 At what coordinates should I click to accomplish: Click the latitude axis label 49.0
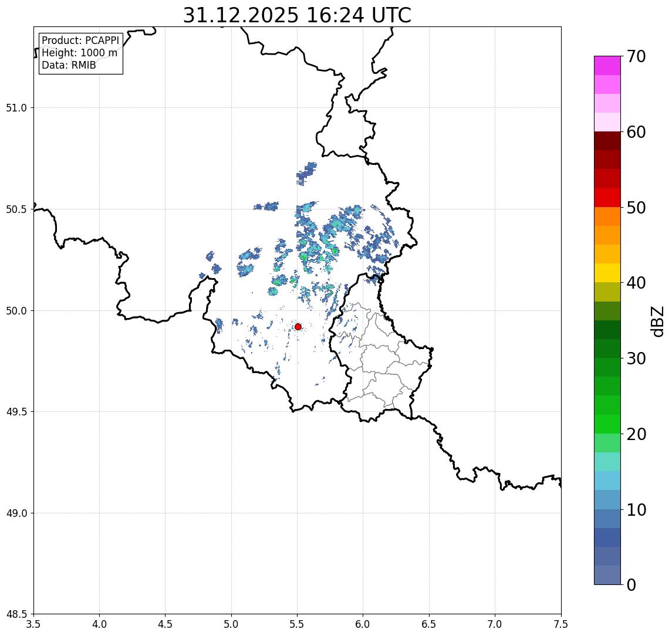pos(16,513)
